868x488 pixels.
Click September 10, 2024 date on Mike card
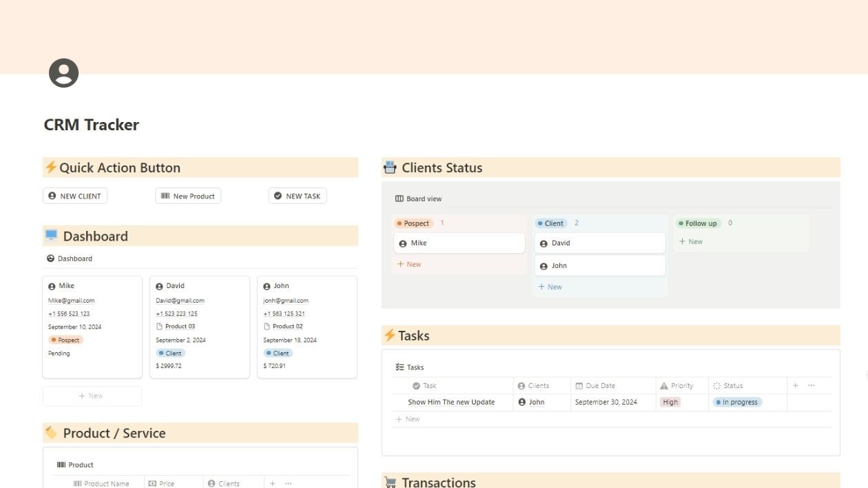pos(74,327)
